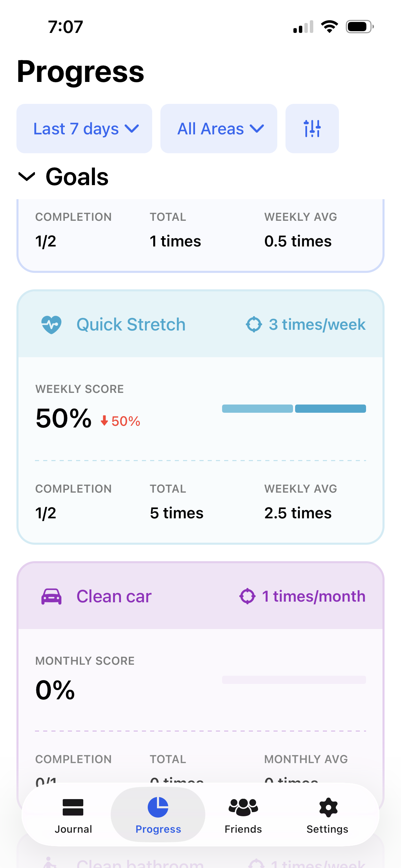Tap the 3 times/week goal target label
The image size is (401, 868).
(317, 324)
